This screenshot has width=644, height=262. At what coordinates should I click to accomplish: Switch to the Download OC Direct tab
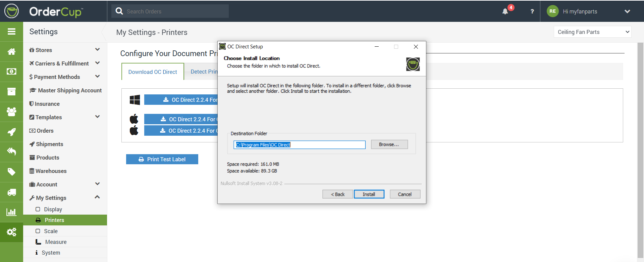tap(153, 72)
